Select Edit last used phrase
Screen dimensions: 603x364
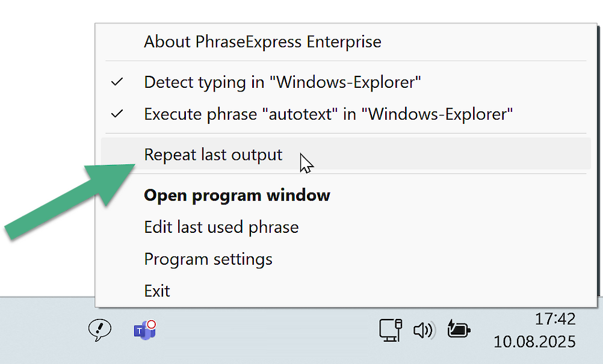point(221,227)
